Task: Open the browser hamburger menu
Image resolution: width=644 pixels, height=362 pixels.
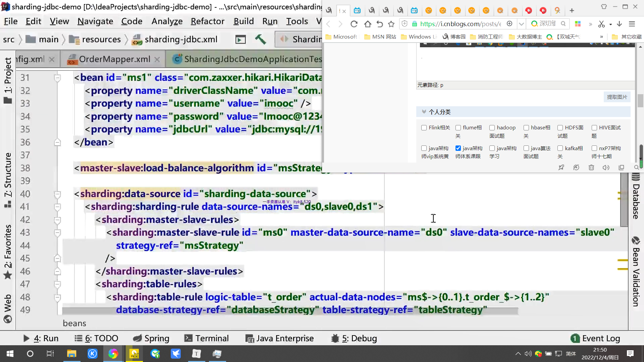Action: [x=632, y=24]
